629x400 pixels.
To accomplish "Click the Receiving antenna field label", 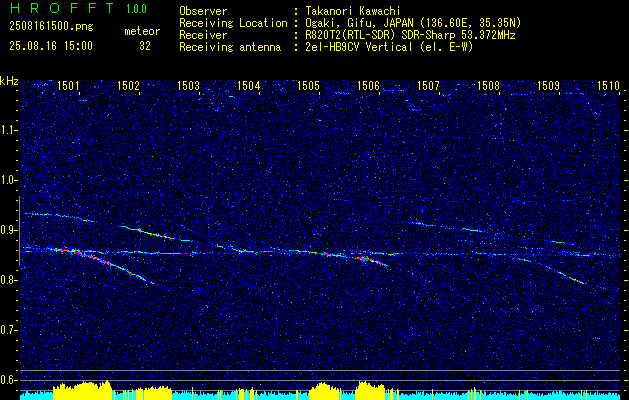I will [x=230, y=47].
